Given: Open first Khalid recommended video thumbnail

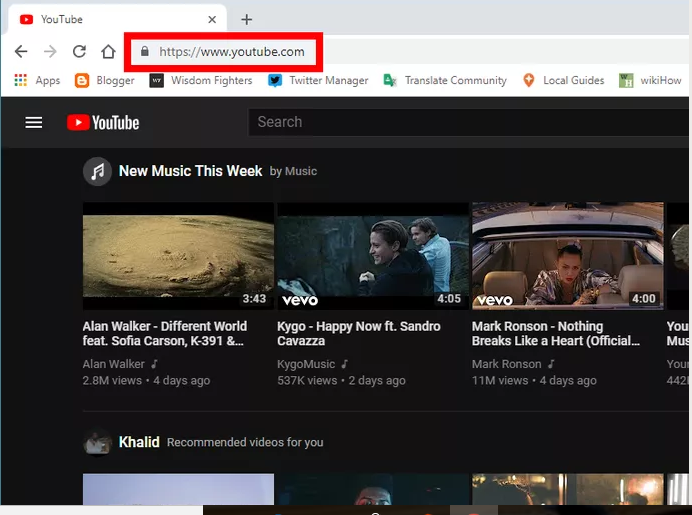Looking at the screenshot, I should pyautogui.click(x=178, y=489).
